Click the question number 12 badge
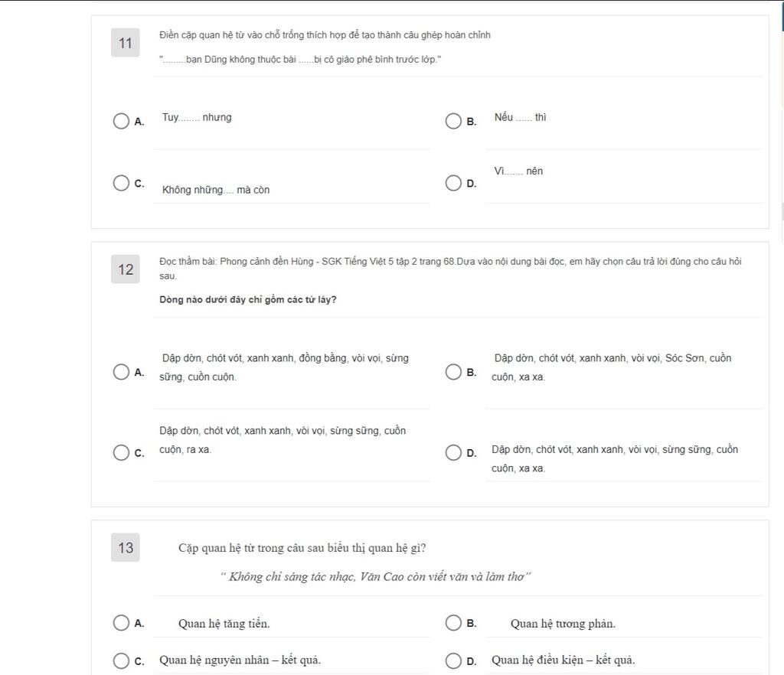Image resolution: width=784 pixels, height=675 pixels. (x=126, y=269)
